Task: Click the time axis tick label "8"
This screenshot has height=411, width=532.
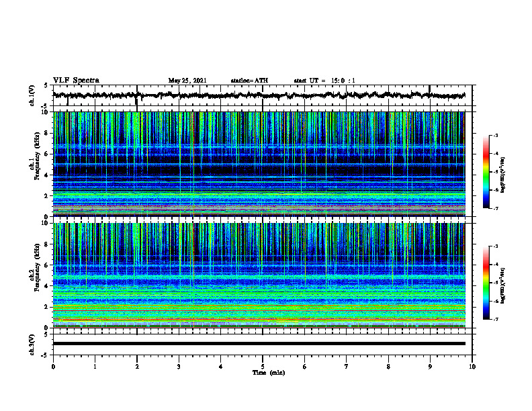Action: coord(388,367)
